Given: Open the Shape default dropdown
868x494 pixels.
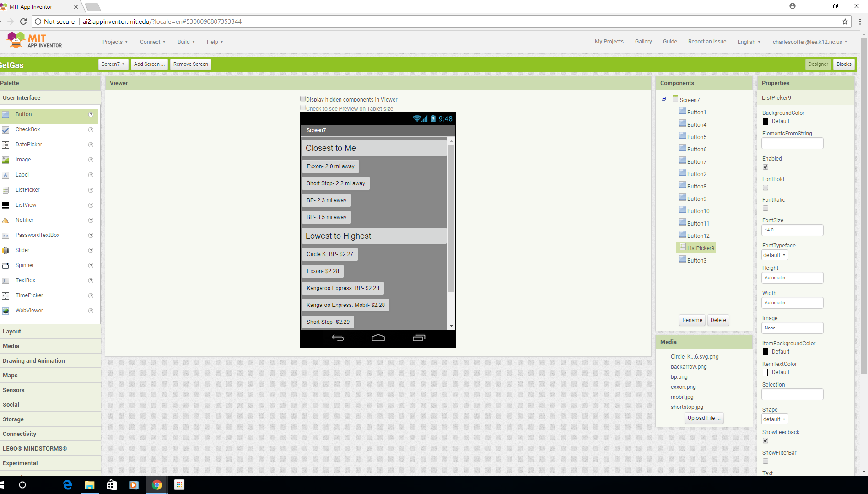Looking at the screenshot, I should 775,419.
